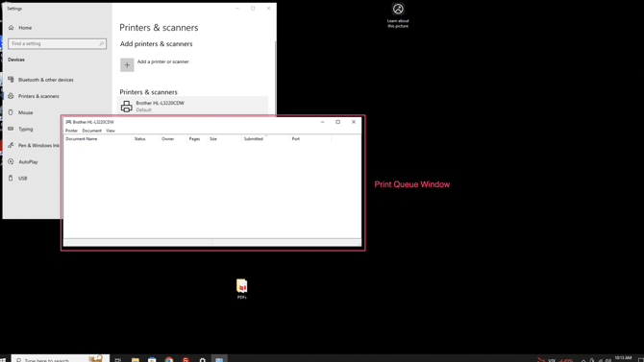Minimize the Brother print queue window
This screenshot has width=644, height=362.
322,122
